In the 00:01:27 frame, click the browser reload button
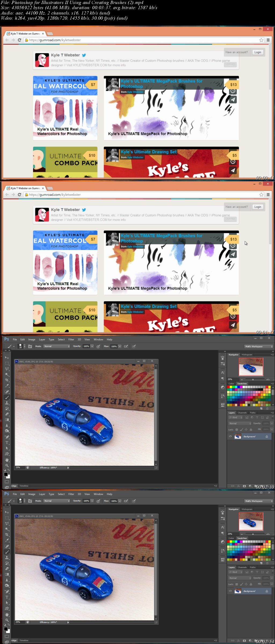Image resolution: width=275 pixels, height=644 pixels. 19,194
